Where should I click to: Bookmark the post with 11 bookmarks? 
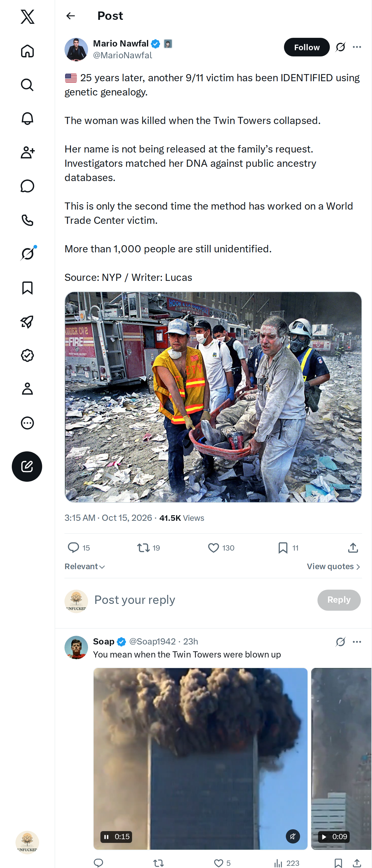[283, 548]
